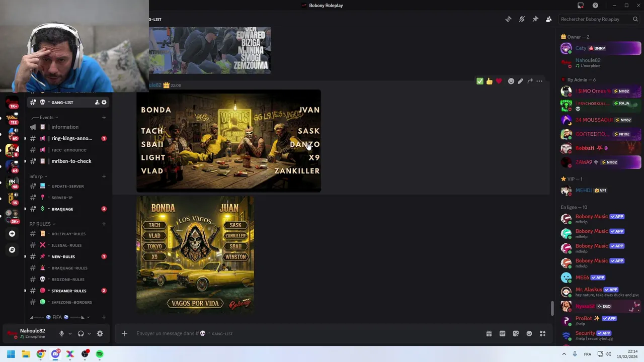Open the gift Nitro icon
Image resolution: width=644 pixels, height=362 pixels.
pos(489,333)
